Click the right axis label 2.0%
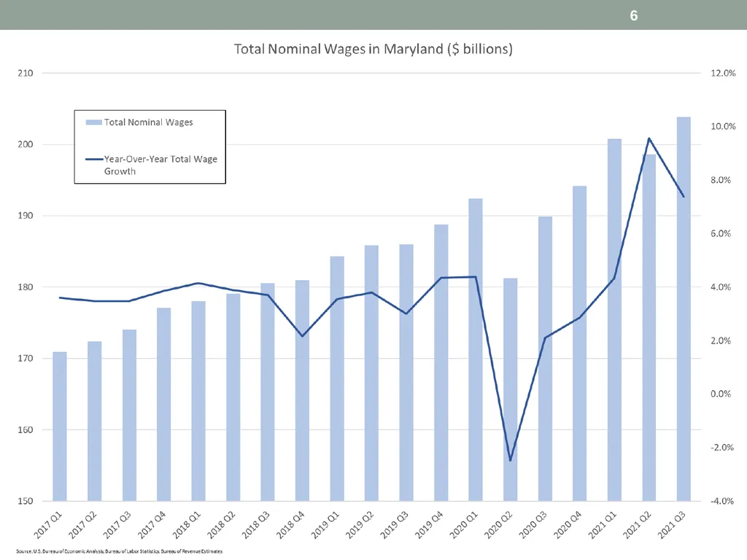 [721, 341]
